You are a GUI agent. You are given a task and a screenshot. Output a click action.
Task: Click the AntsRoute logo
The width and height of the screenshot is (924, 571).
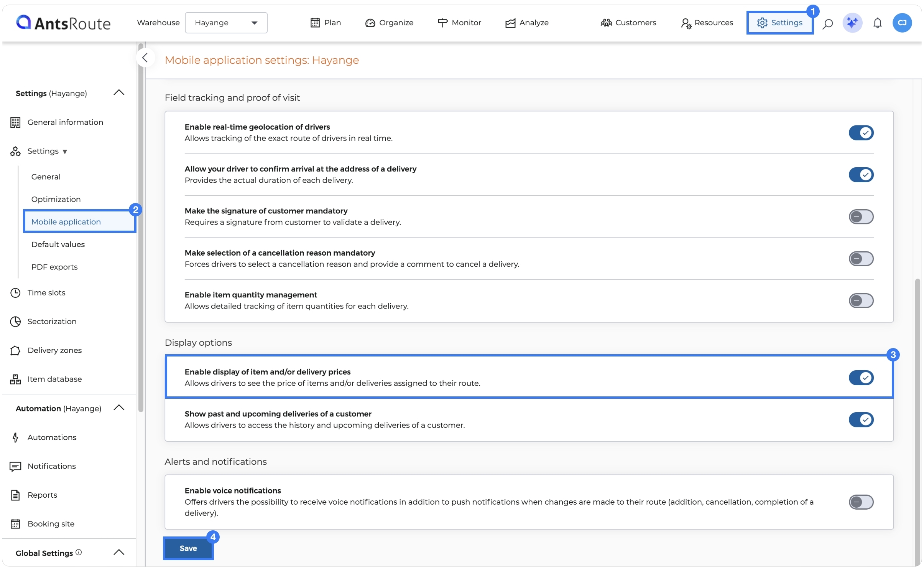click(x=63, y=23)
